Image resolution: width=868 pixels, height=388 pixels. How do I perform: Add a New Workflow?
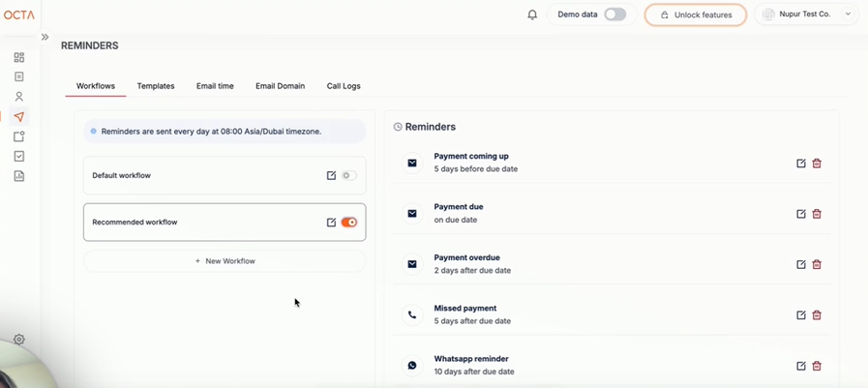pyautogui.click(x=224, y=261)
